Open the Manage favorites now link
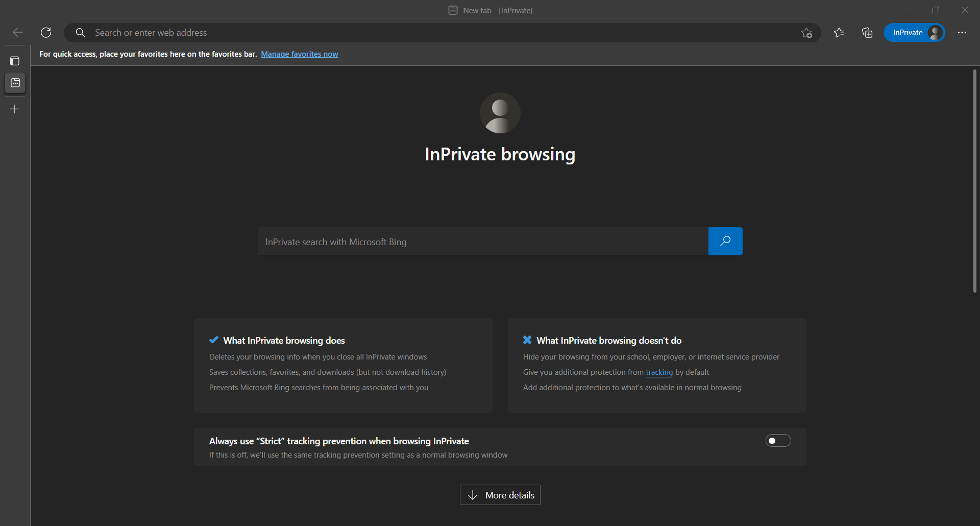The width and height of the screenshot is (980, 526). click(300, 54)
